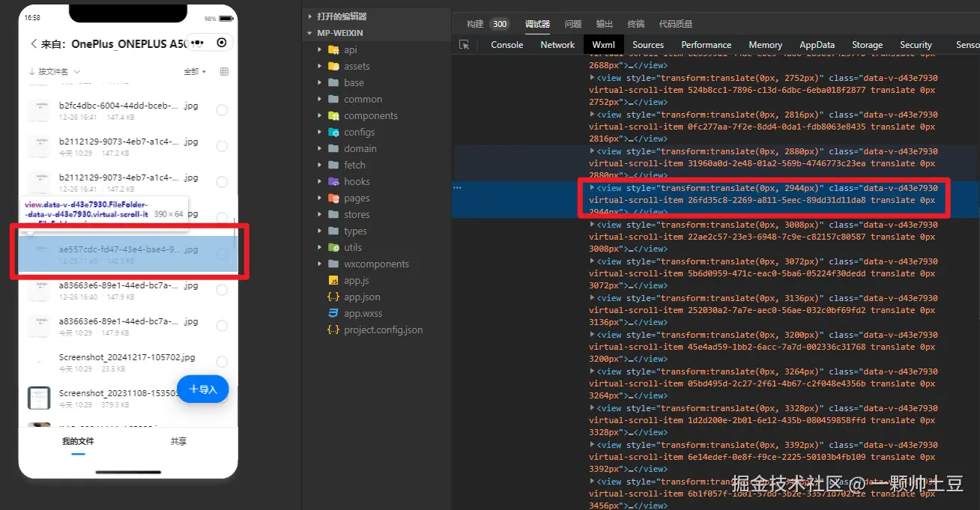Click the thumbnail of Screenshot_20231108 file
Image resolution: width=980 pixels, height=510 pixels.
click(39, 398)
